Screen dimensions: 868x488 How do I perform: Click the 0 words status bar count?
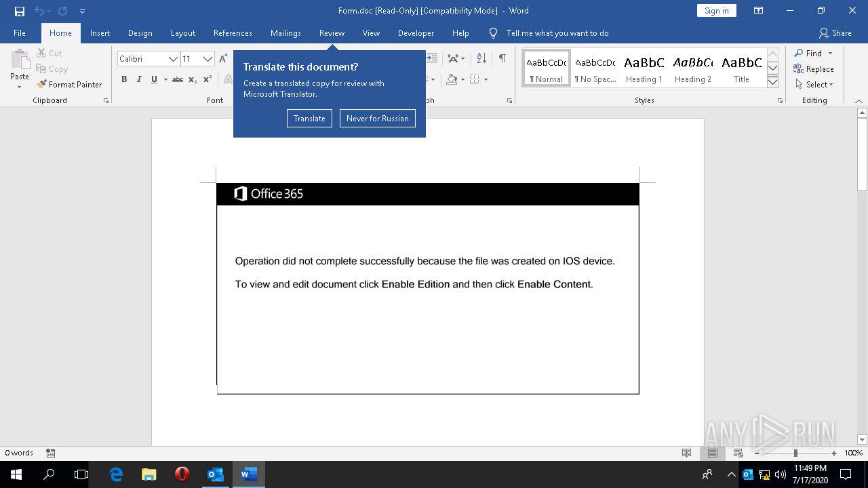click(x=19, y=453)
